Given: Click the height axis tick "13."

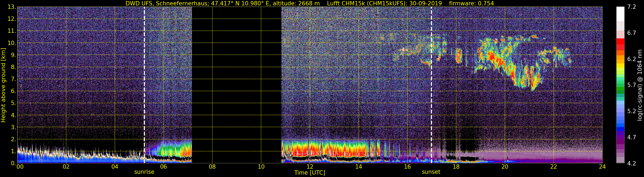Looking at the screenshot, I should pos(12,7).
